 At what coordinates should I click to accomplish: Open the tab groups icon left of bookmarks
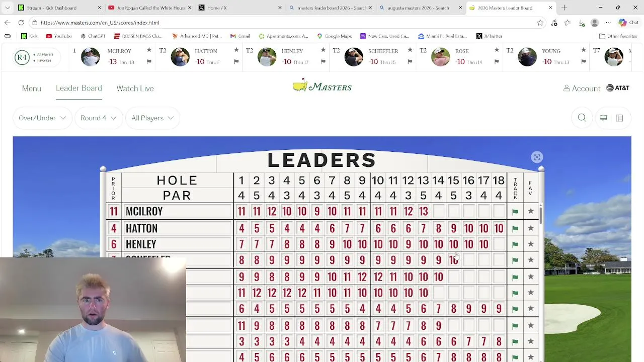tap(7, 36)
